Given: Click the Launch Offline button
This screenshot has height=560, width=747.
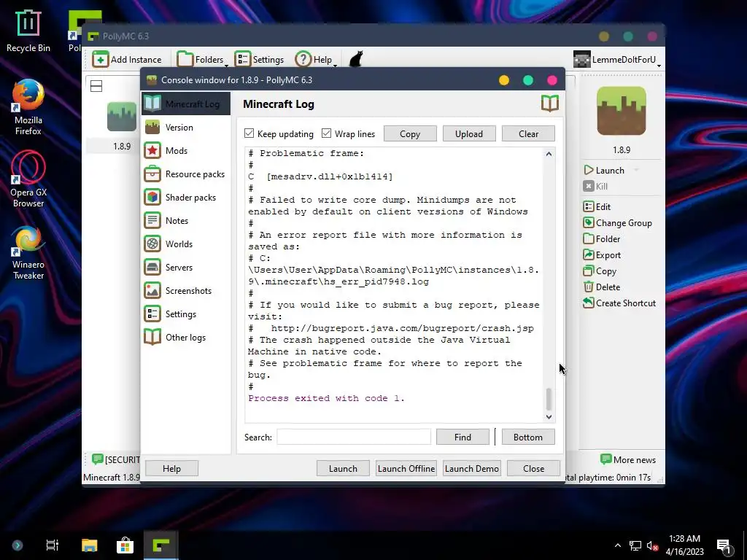Looking at the screenshot, I should [406, 469].
